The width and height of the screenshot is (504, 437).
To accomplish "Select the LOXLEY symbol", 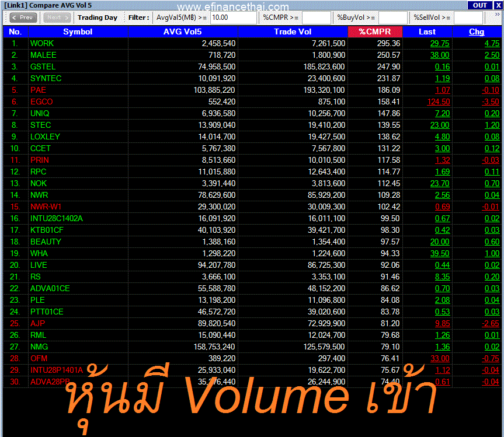I will click(46, 137).
